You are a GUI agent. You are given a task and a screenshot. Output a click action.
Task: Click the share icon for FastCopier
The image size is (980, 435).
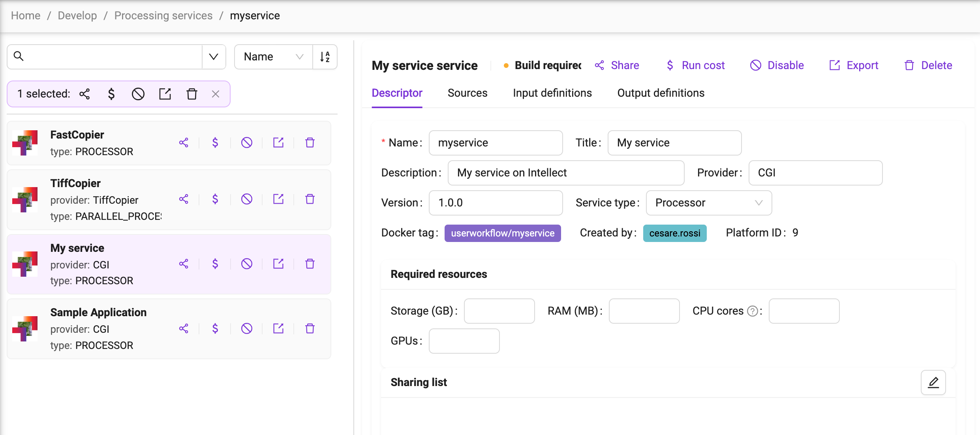pyautogui.click(x=184, y=142)
